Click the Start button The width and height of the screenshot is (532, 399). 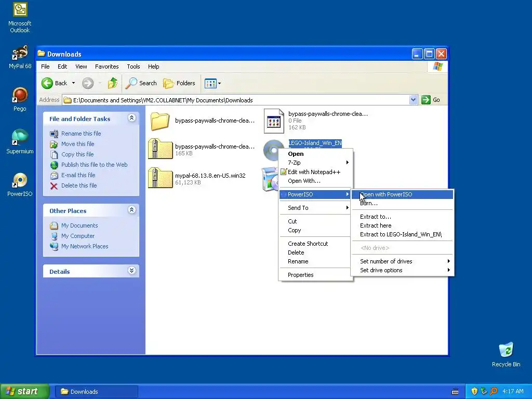tap(24, 392)
